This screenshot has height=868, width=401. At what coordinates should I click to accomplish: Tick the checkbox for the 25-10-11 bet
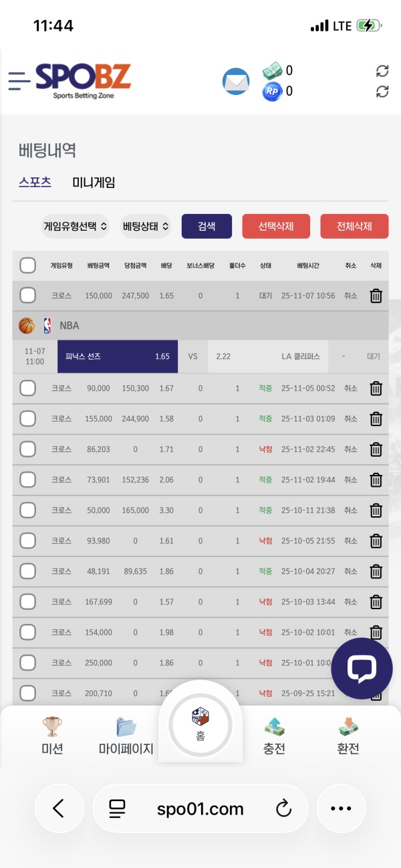27,510
